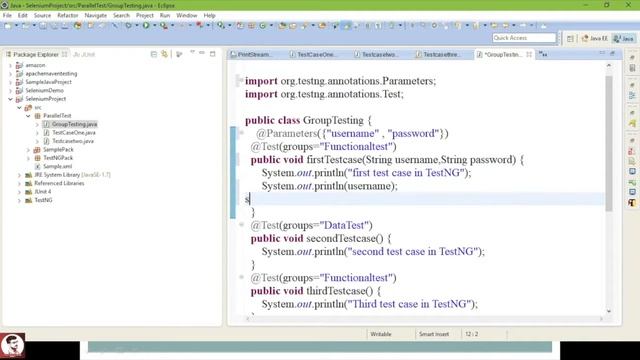
Task: Select the TestNG library entry
Action: [43, 200]
